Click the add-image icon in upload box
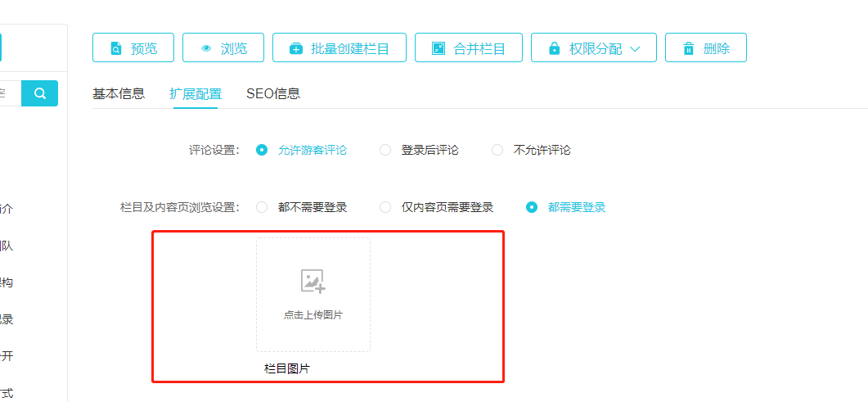Image resolution: width=868 pixels, height=402 pixels. pos(313,281)
